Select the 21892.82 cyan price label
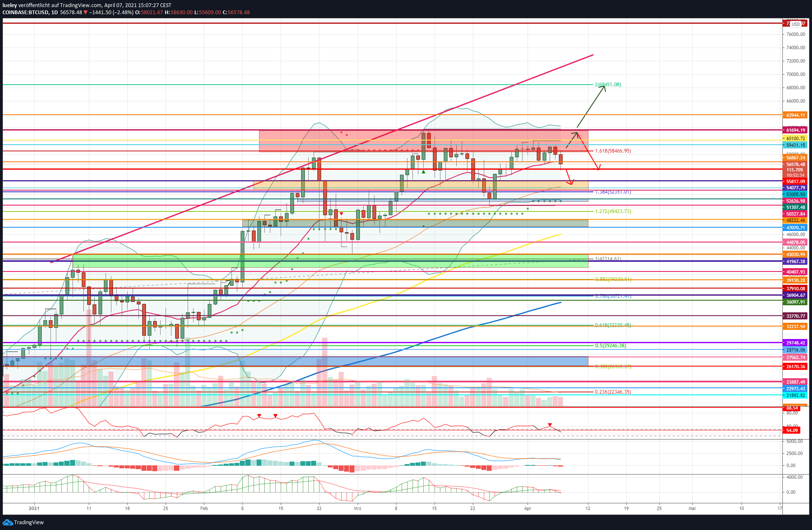Image resolution: width=812 pixels, height=530 pixels. point(795,395)
